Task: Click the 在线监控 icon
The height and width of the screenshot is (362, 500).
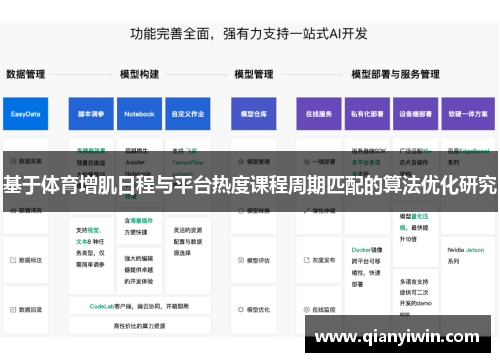Action: click(307, 310)
